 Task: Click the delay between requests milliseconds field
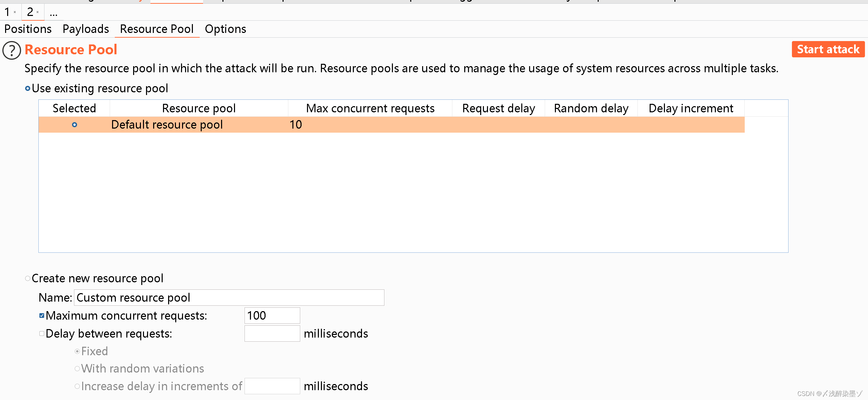[x=272, y=334]
